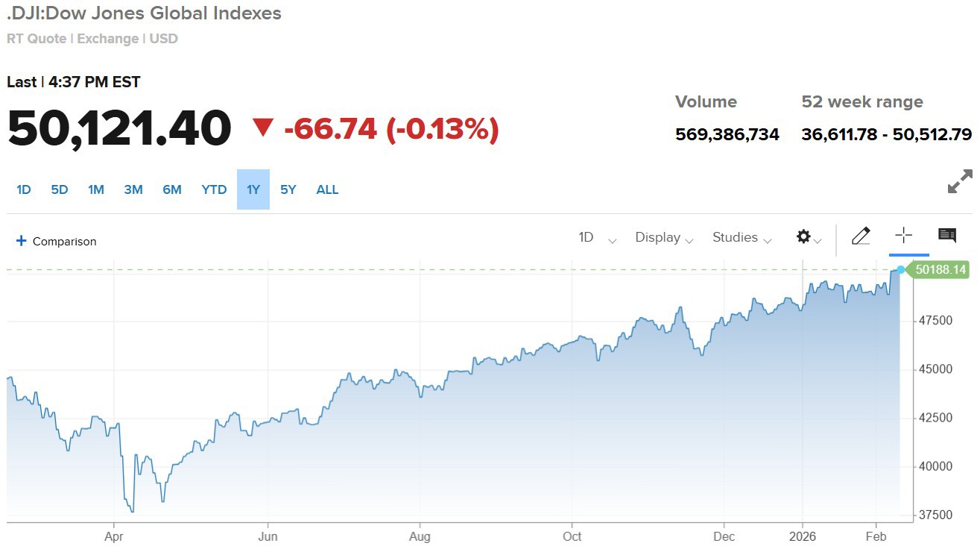This screenshot has width=980, height=546.
Task: Activate the crosshair cursor tool
Action: point(903,236)
